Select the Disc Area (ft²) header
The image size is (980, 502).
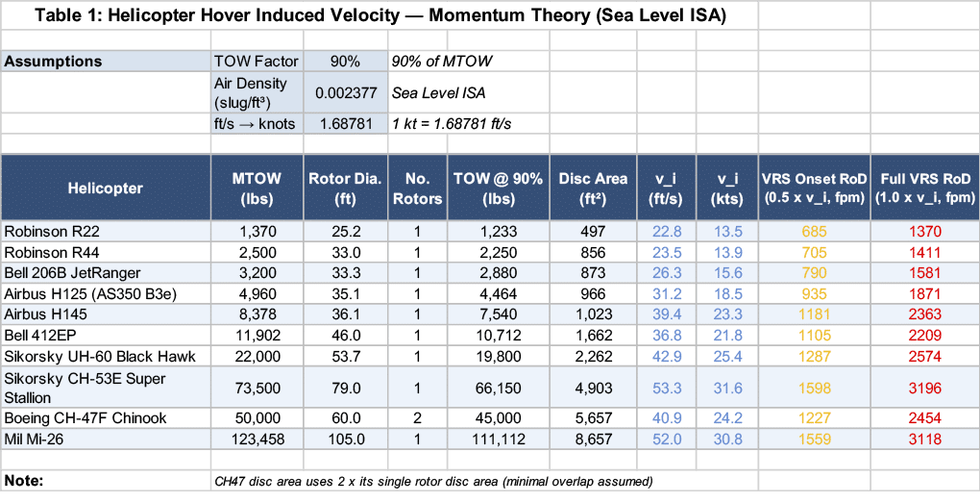(593, 188)
